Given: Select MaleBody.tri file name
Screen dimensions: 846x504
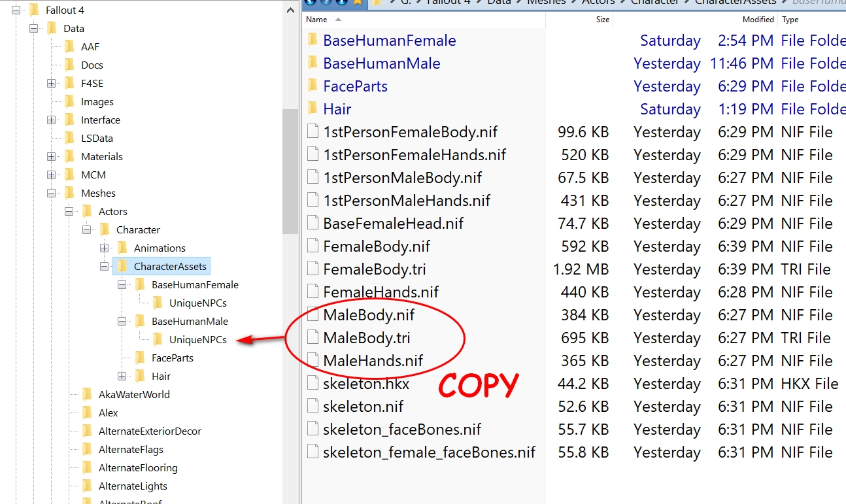Looking at the screenshot, I should point(367,338).
